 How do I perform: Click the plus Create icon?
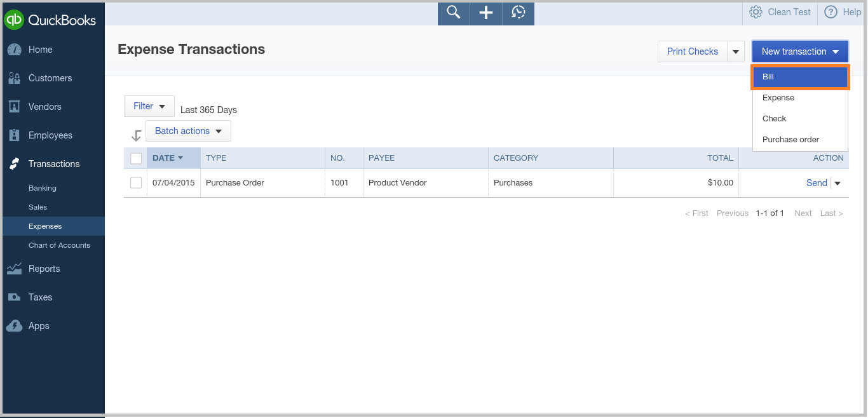click(486, 13)
